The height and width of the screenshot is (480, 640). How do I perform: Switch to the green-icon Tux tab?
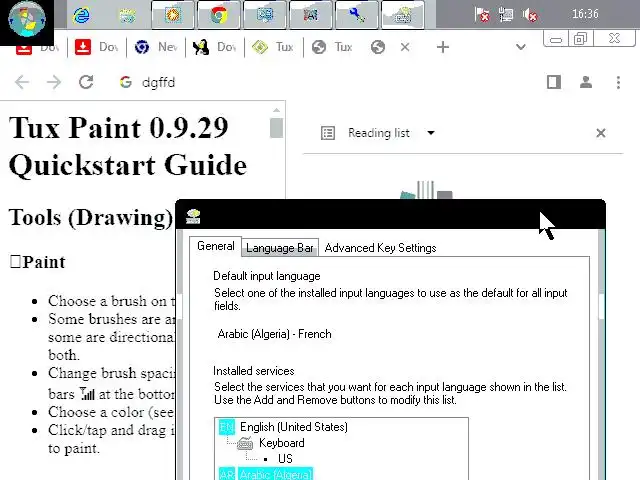click(273, 47)
